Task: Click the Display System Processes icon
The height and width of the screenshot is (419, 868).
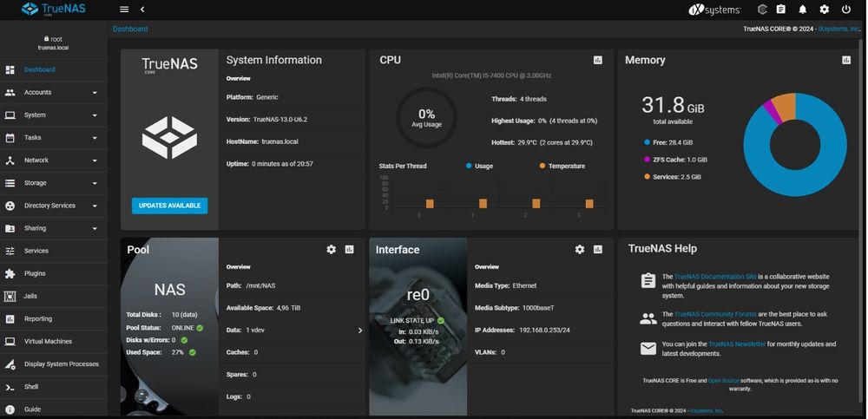Action: click(10, 364)
